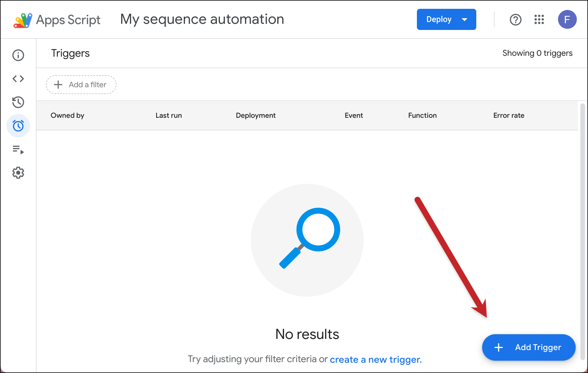Click the project title My sequence automation
The height and width of the screenshot is (373, 588).
[202, 19]
